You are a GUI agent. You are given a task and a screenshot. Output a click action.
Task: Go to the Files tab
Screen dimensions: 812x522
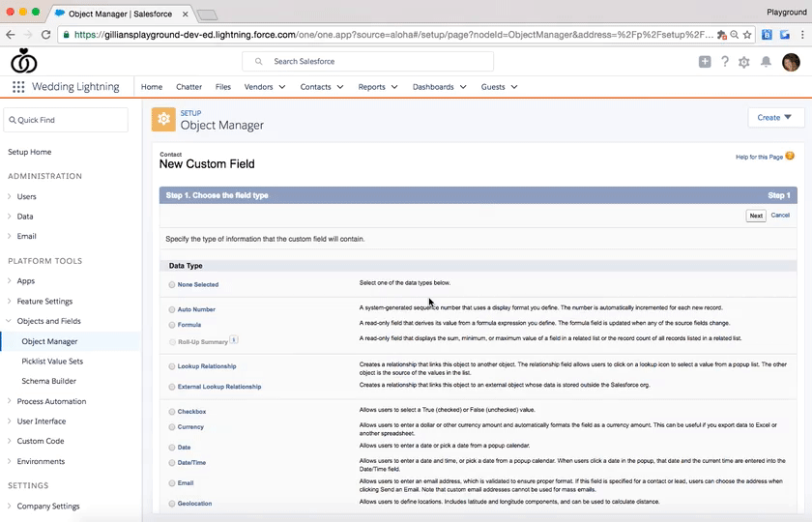(x=223, y=87)
